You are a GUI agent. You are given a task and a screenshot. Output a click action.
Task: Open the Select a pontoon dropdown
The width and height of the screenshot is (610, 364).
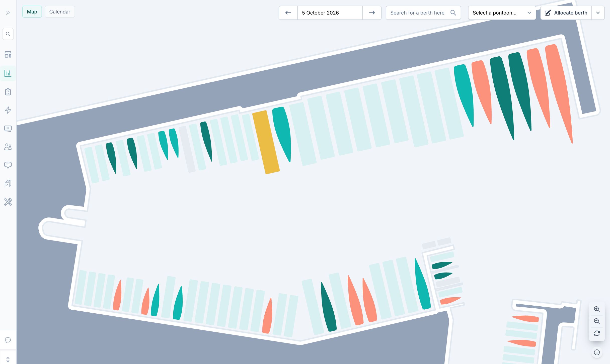click(502, 13)
